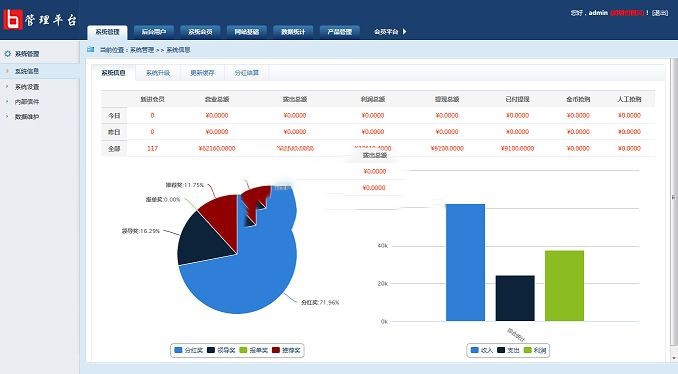
Task: Switch to the 更新缓存 sub-tab
Action: [x=202, y=73]
